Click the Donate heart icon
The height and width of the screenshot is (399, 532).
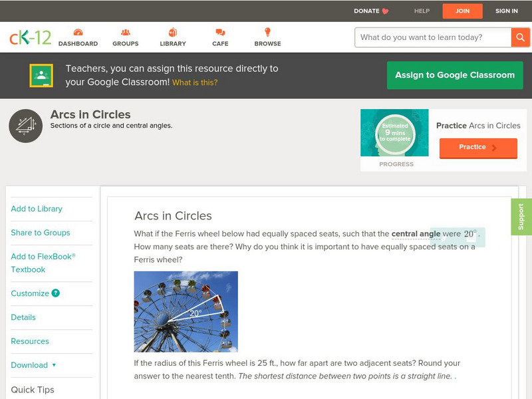(386, 11)
